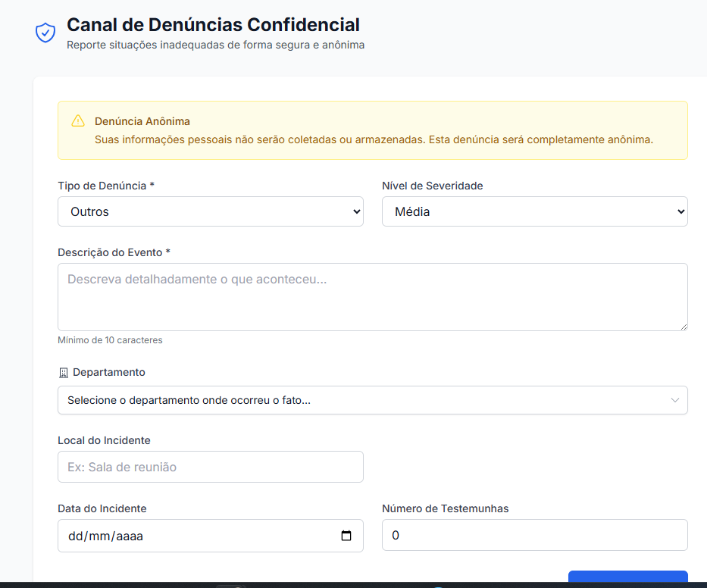Click the Descrição do Evento label
This screenshot has width=707, height=588.
coord(112,252)
